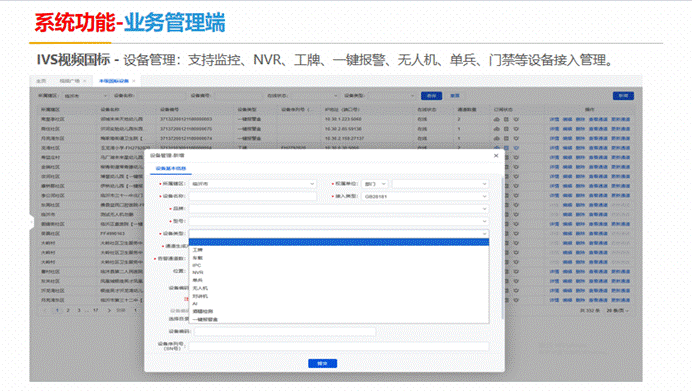Click the blue 新增 button at top right
Image resolution: width=692 pixels, height=391 pixels.
tap(623, 96)
